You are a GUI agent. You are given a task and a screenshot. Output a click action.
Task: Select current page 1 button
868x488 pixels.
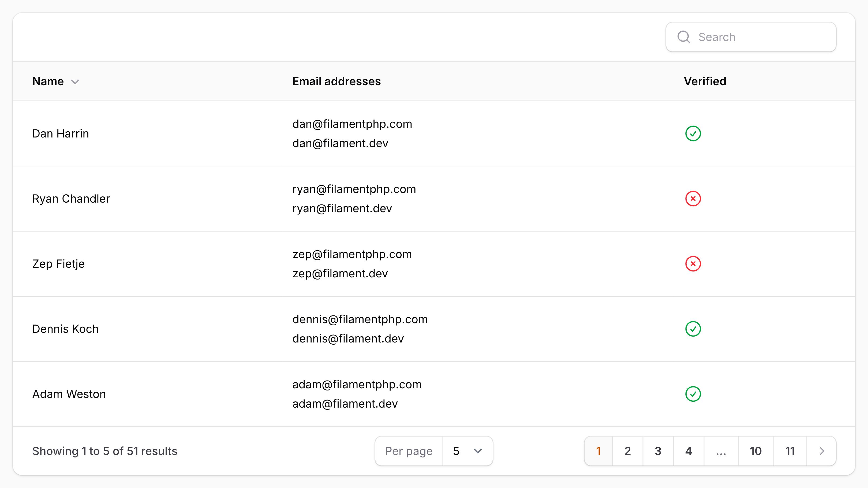(598, 451)
